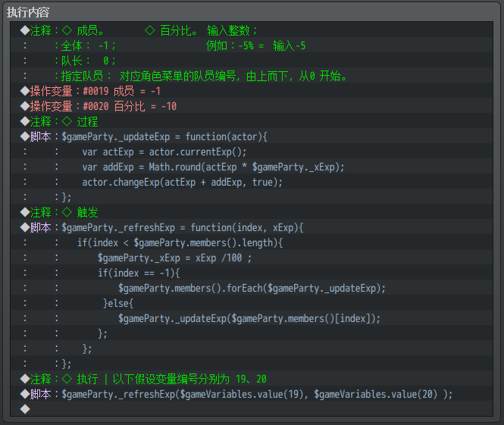The height and width of the screenshot is (425, 504).
Task: Click the '执行内容' panel title
Action: point(28,12)
